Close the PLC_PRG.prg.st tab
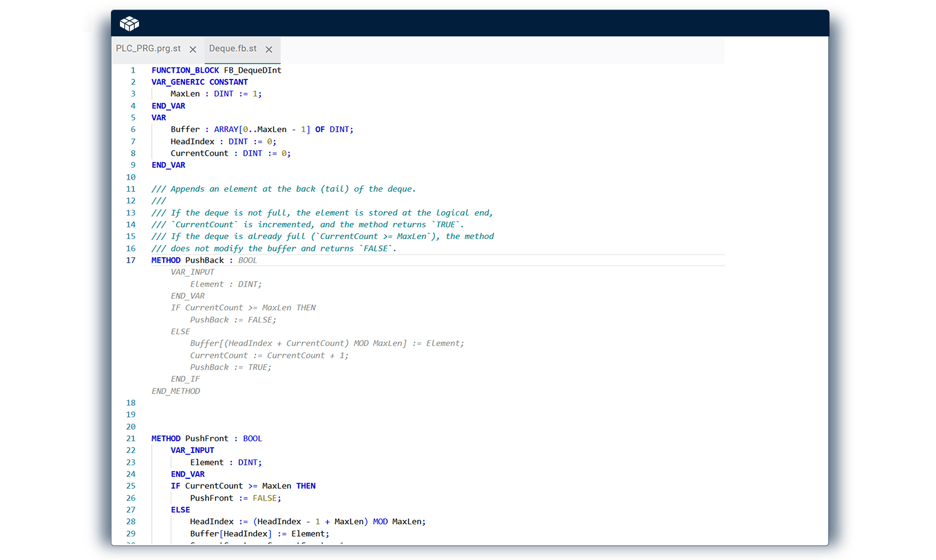The width and height of the screenshot is (936, 560). pos(193,49)
